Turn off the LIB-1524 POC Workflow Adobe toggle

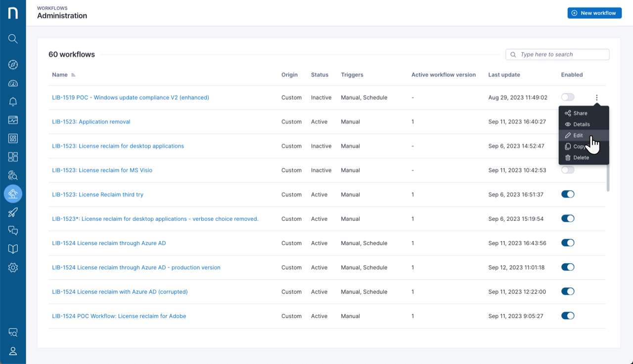(x=568, y=316)
